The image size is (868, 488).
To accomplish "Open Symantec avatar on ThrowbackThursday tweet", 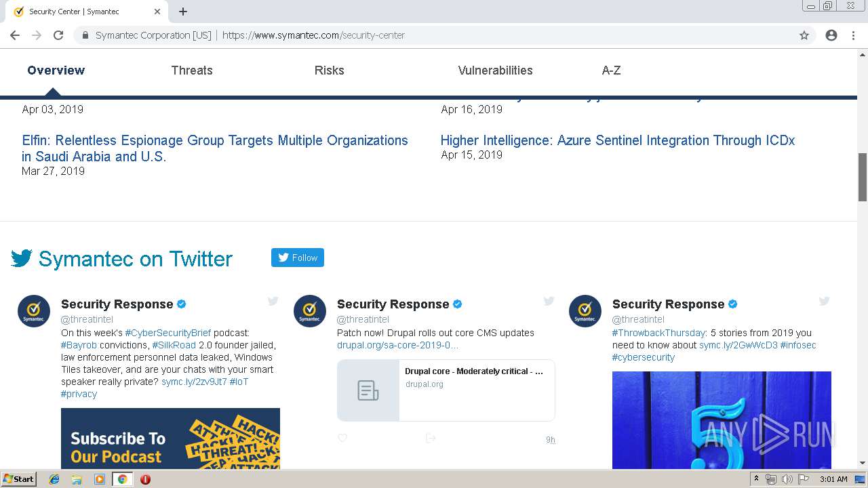I will [x=585, y=311].
